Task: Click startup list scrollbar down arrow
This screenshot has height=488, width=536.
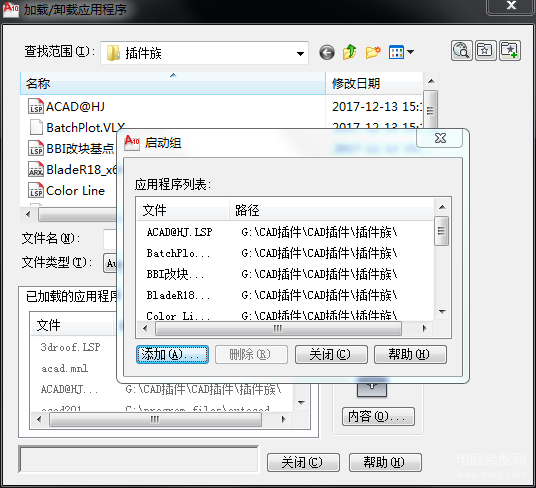Action: pos(442,312)
